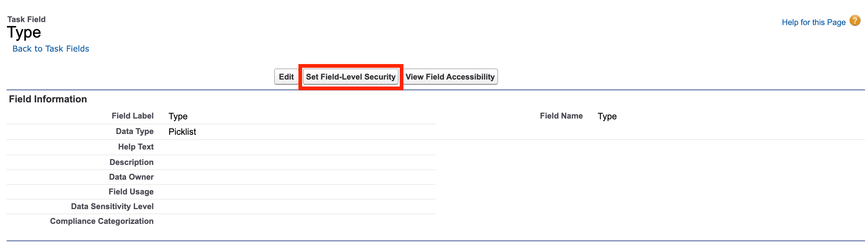868x243 pixels.
Task: Select the Help Text row label
Action: click(x=136, y=147)
